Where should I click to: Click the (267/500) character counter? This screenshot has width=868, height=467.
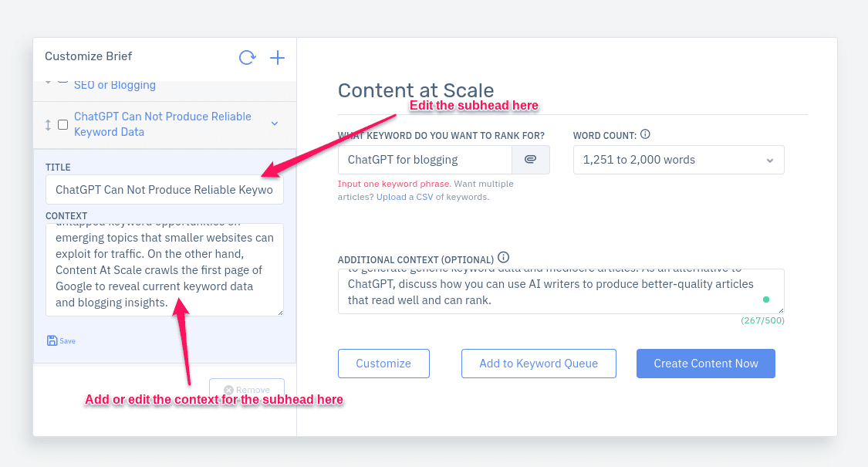coord(763,321)
